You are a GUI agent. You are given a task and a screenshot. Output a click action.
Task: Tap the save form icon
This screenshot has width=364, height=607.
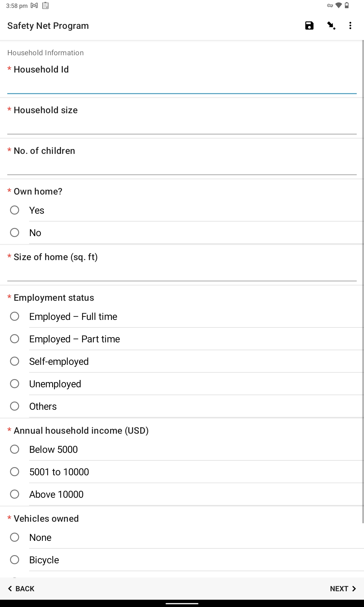click(309, 26)
